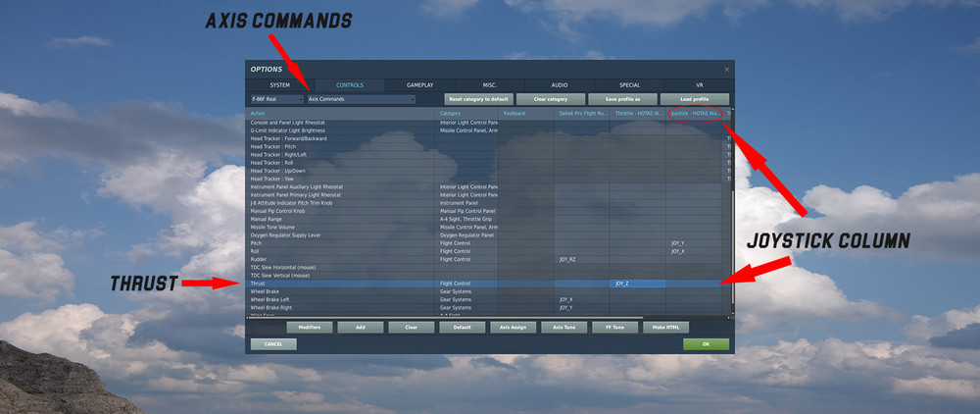Image resolution: width=980 pixels, height=414 pixels.
Task: Click Save profile as button
Action: point(622,99)
